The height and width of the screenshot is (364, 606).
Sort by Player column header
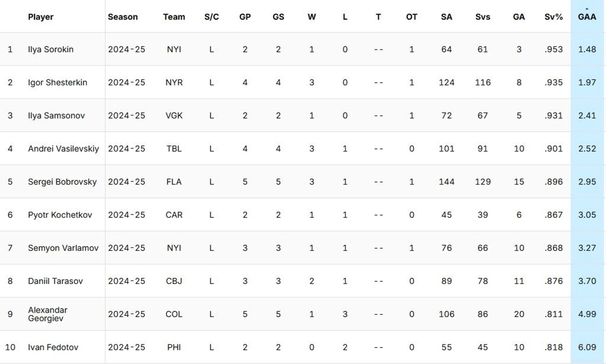pyautogui.click(x=41, y=17)
